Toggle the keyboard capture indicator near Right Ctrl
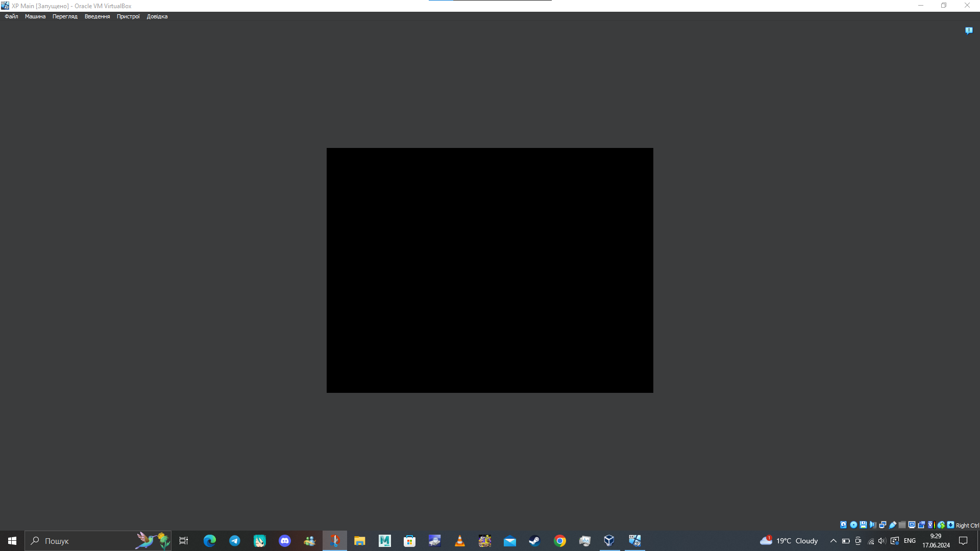Viewport: 980px width, 551px height. pos(950,525)
